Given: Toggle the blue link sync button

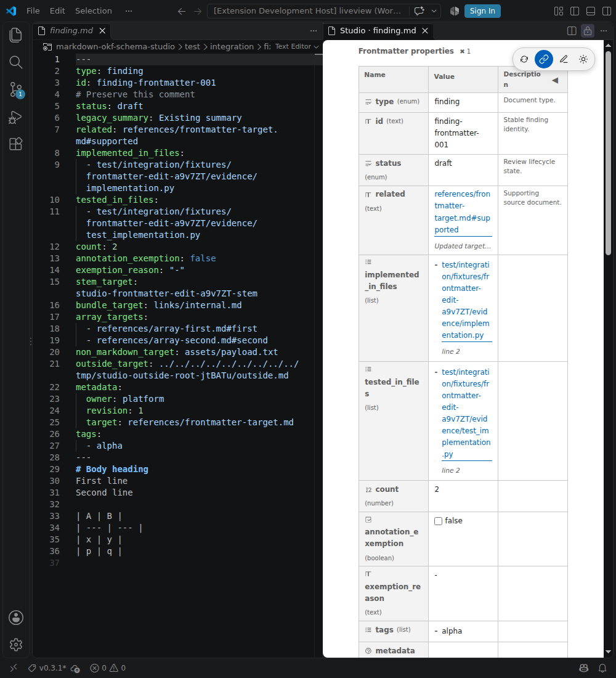Looking at the screenshot, I should point(544,59).
